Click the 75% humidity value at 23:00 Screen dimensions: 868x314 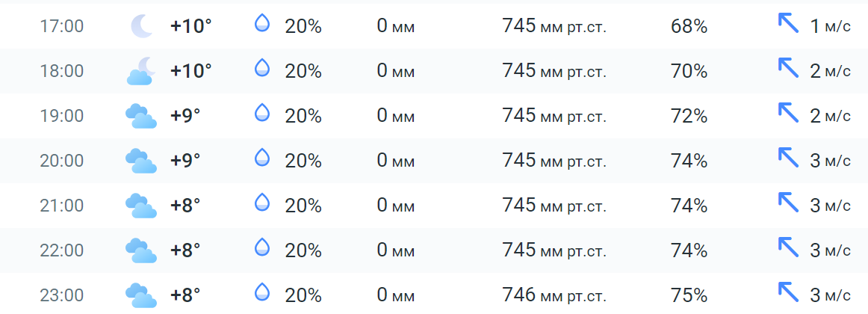tap(689, 295)
